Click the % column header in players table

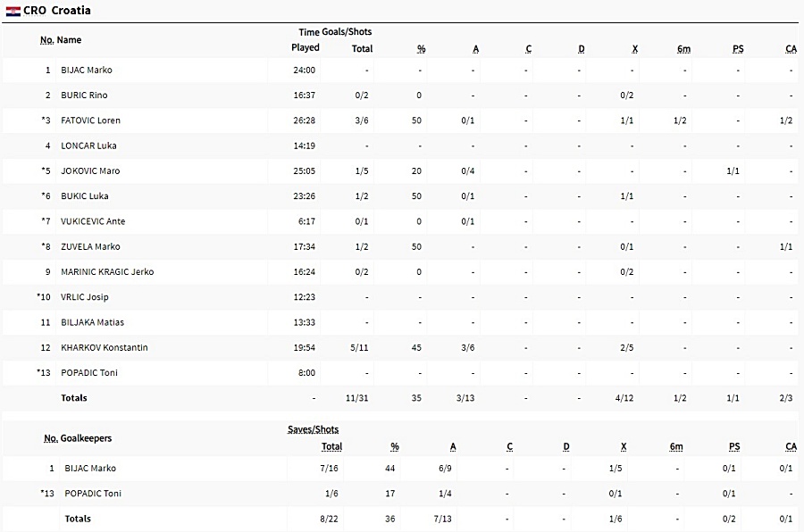tap(421, 49)
